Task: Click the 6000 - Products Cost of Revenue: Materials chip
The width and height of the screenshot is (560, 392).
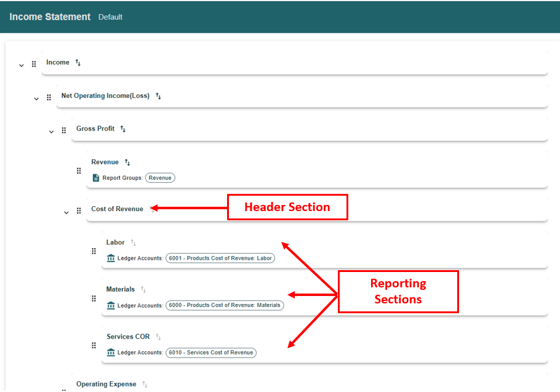Action: tap(225, 305)
